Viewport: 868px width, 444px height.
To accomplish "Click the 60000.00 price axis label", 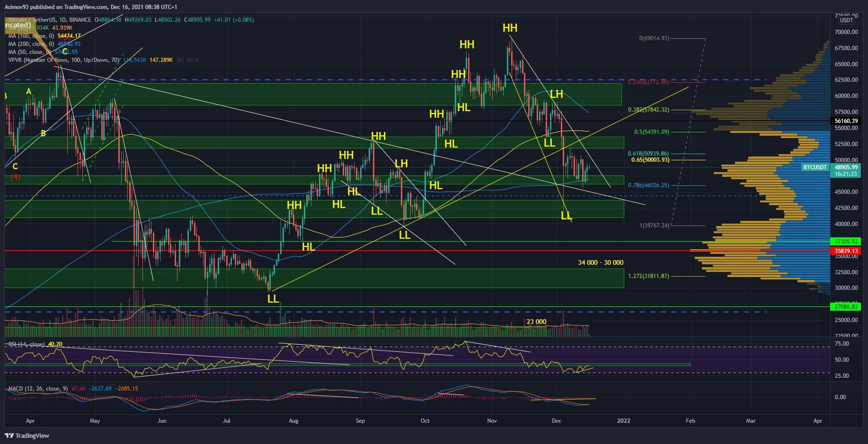I will click(846, 96).
